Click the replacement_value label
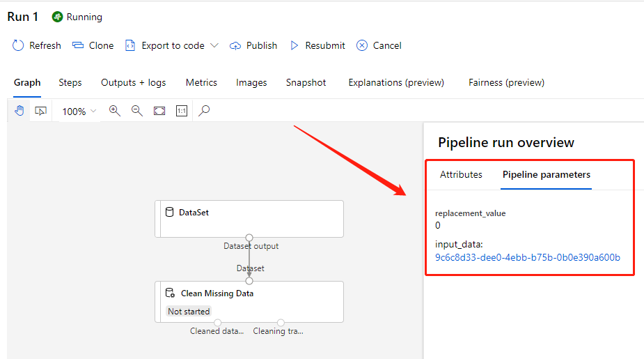Viewport: 644px width, 359px height. (x=470, y=213)
